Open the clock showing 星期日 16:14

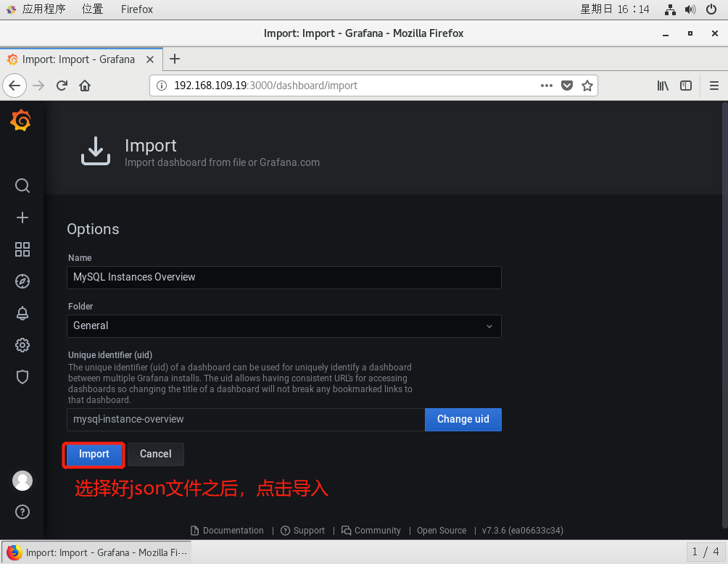[x=615, y=9]
